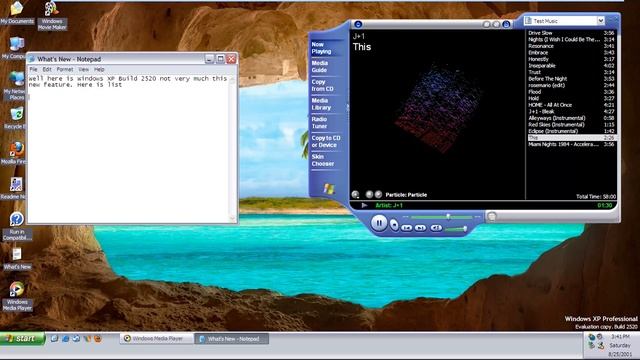Open Notepad's Help menu
640x360 pixels.
tap(99, 69)
